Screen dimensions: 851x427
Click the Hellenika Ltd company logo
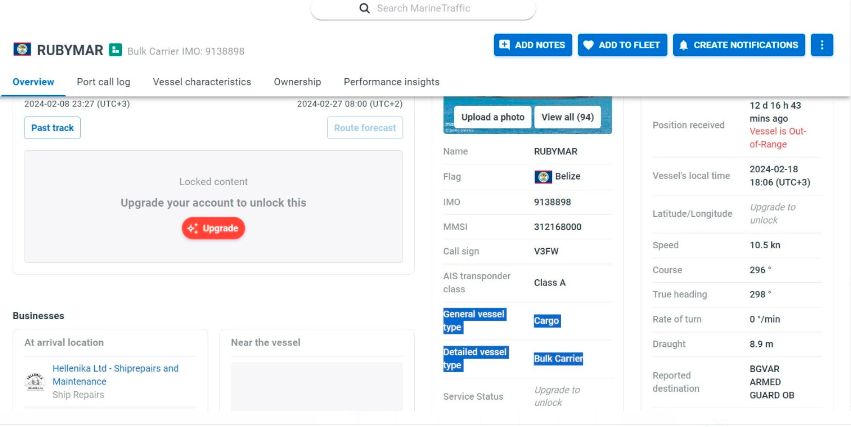pyautogui.click(x=36, y=381)
